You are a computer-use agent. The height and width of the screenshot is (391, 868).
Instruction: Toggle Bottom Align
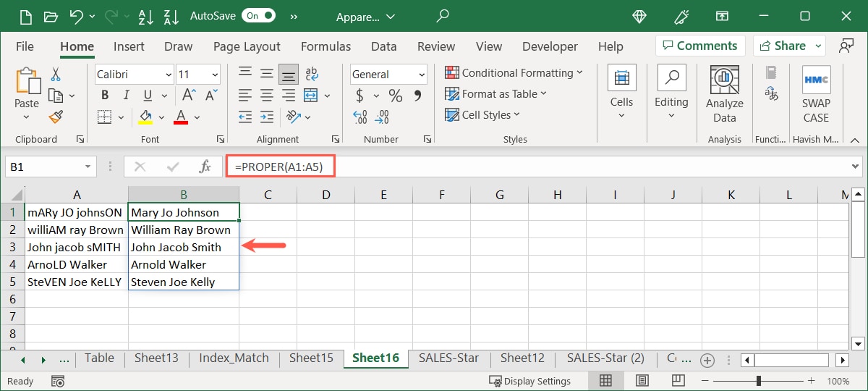coord(289,74)
